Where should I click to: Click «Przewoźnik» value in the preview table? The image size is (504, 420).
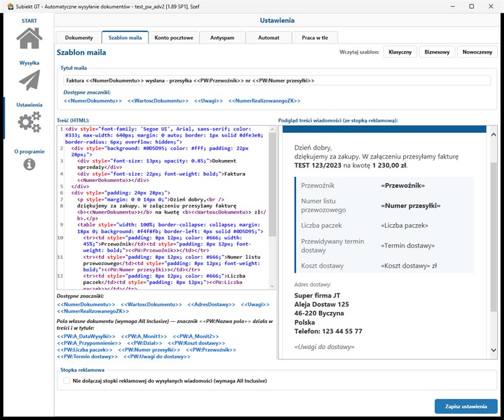403,185
